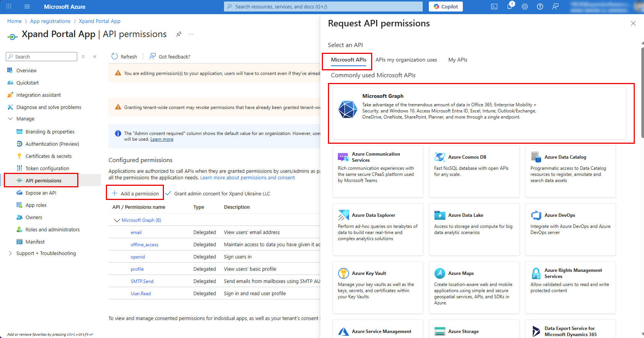Collapse the Microsoft Graph (6) permissions group

coord(117,220)
